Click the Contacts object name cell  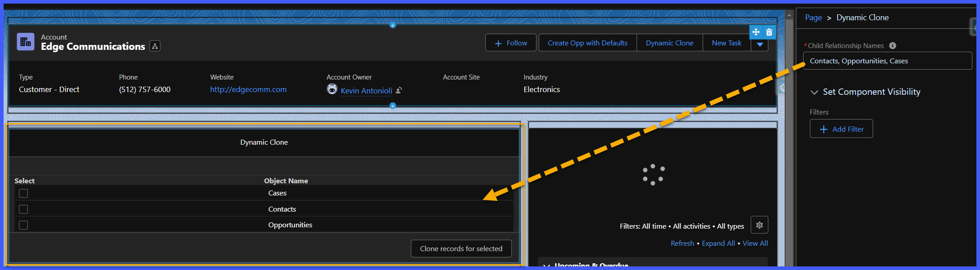[x=282, y=209]
